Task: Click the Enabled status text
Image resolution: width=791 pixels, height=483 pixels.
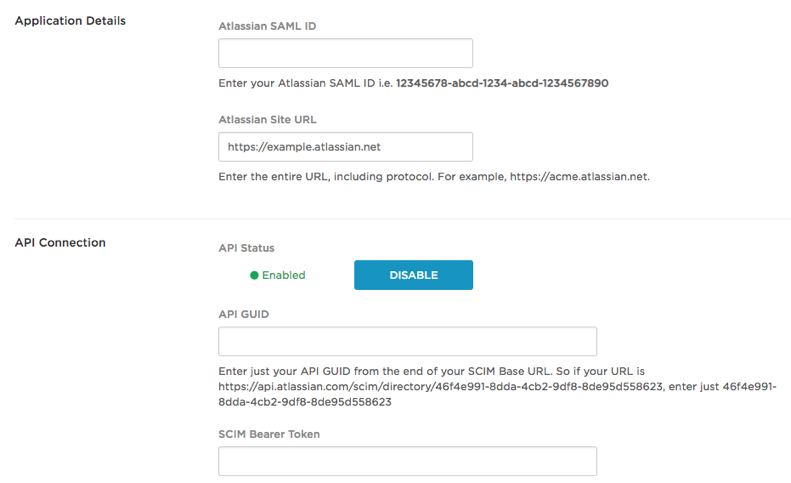Action: pos(284,275)
